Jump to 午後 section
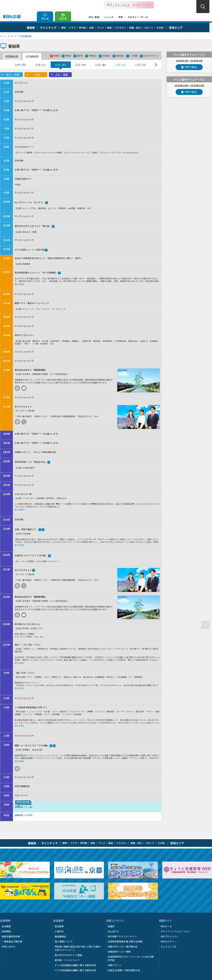The width and height of the screenshot is (212, 980). (x=36, y=75)
